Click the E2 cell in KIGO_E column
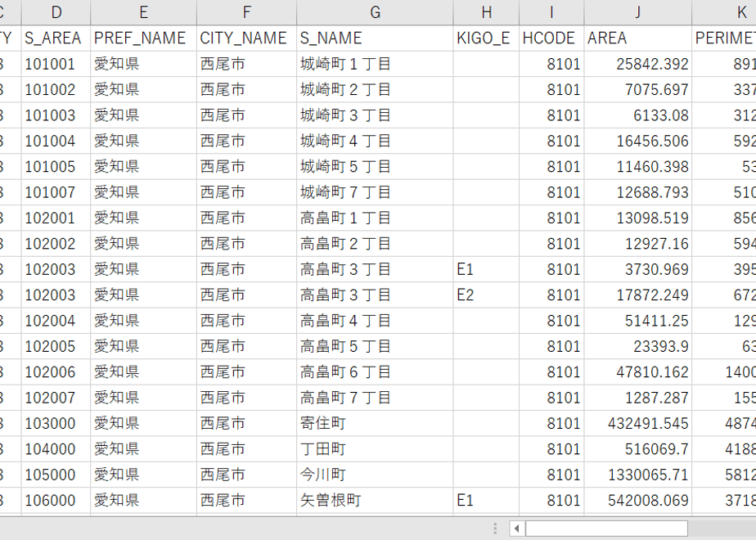The width and height of the screenshot is (756, 540). click(x=487, y=295)
